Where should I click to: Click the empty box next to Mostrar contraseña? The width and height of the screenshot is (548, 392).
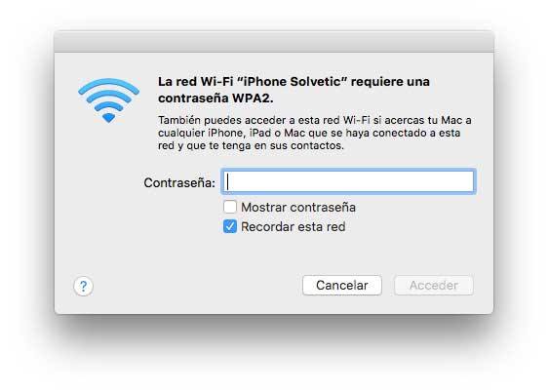click(x=230, y=207)
